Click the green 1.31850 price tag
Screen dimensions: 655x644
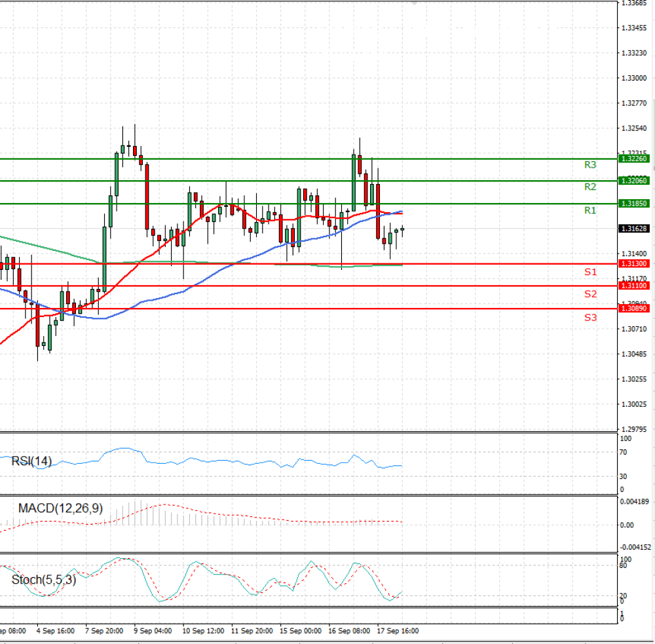pos(633,204)
